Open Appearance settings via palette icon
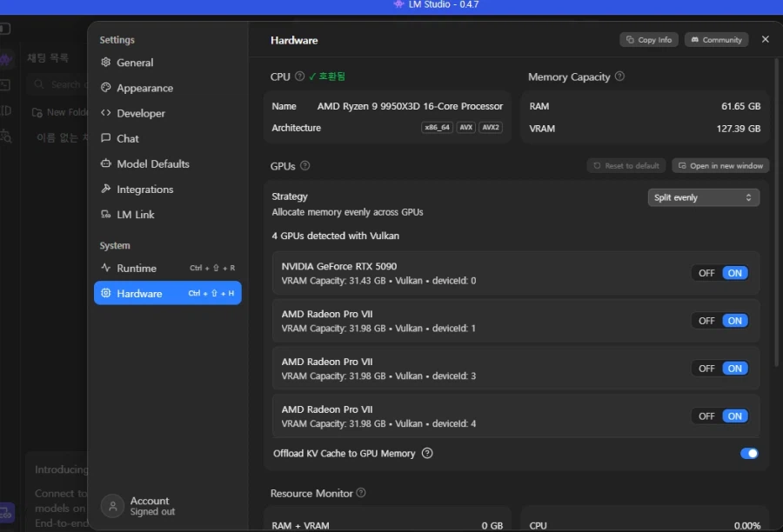Viewport: 783px width, 532px height. coord(106,88)
